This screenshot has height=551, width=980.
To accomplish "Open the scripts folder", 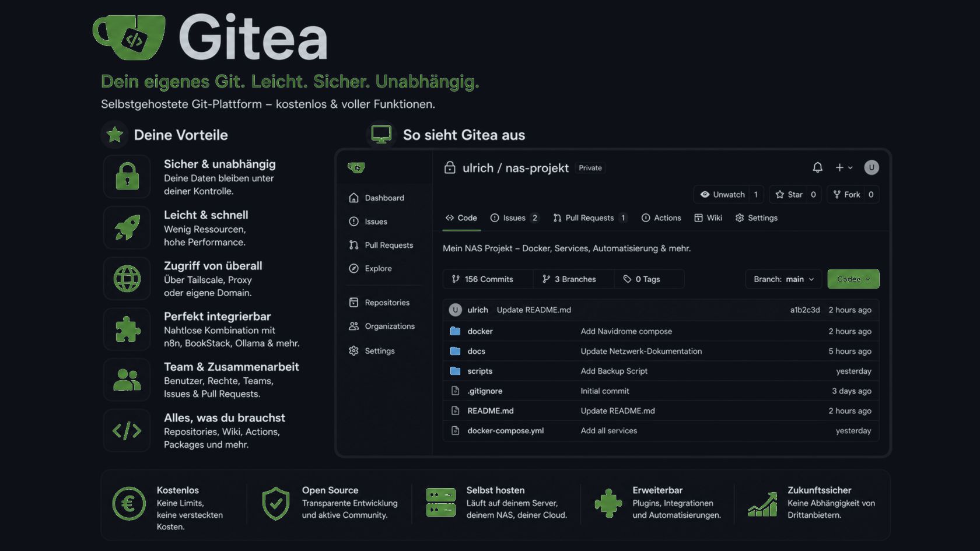I will tap(480, 371).
